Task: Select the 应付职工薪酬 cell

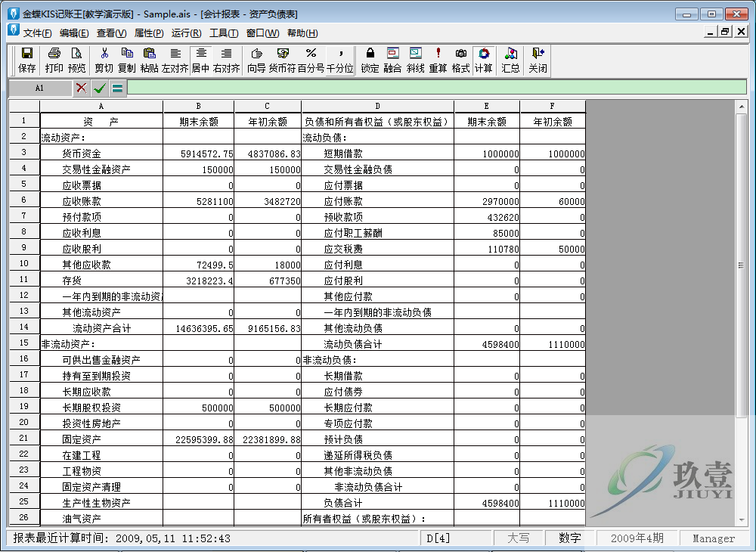Action: coord(377,234)
